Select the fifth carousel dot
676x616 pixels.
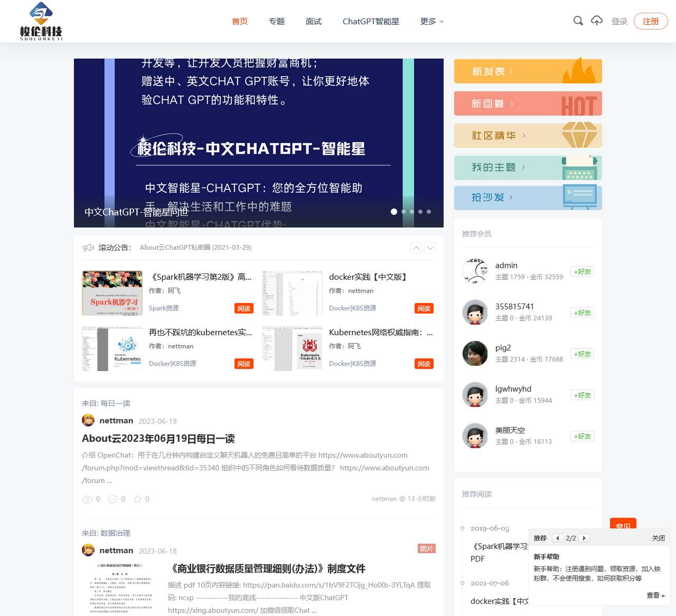[429, 212]
